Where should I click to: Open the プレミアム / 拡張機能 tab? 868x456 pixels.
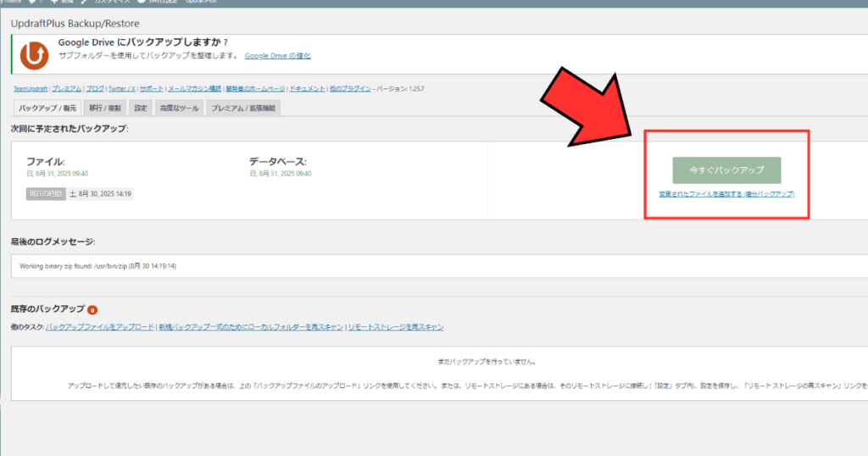pyautogui.click(x=242, y=108)
